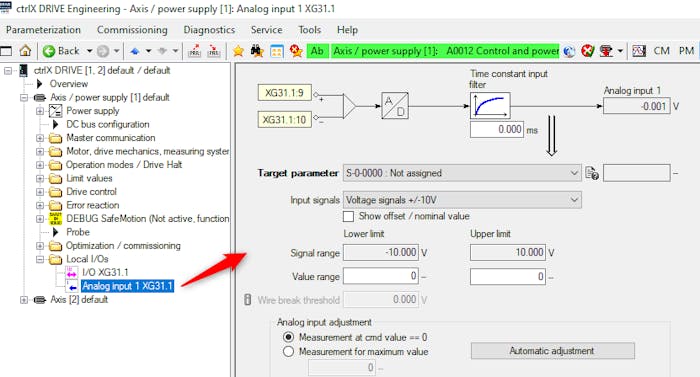Screen dimensions: 700x377
Task: Click the Value range upper limit field
Action: 508,276
